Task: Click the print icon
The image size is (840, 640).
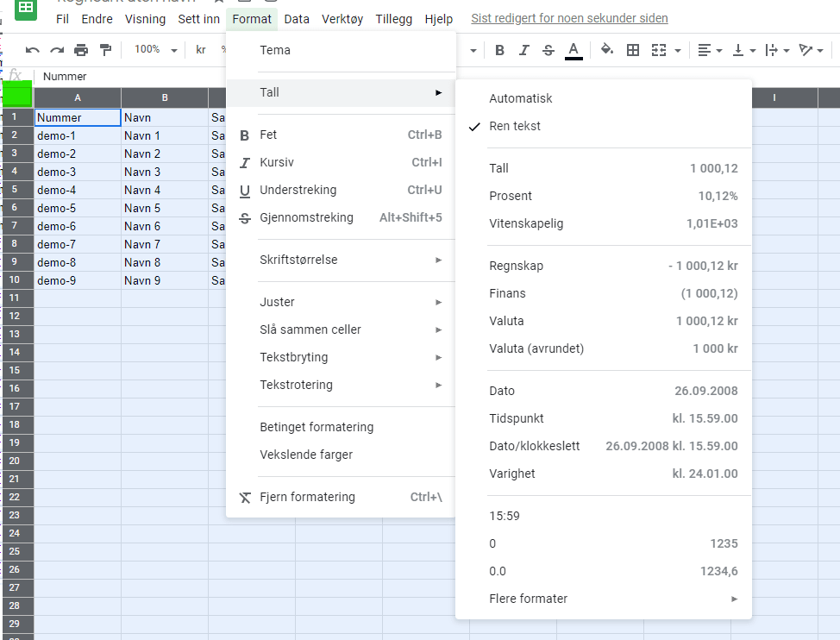Action: (x=81, y=50)
